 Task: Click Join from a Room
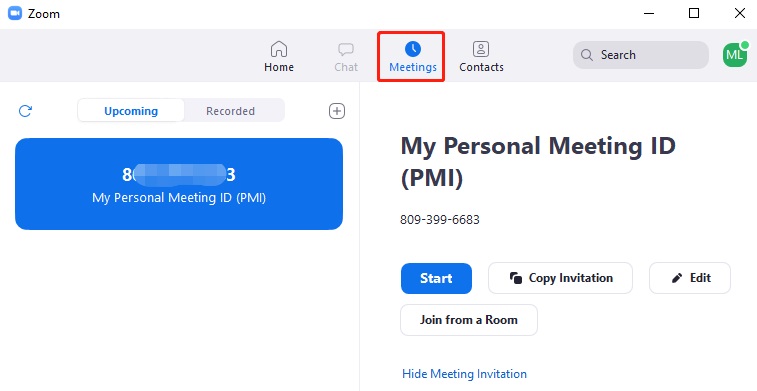469,320
